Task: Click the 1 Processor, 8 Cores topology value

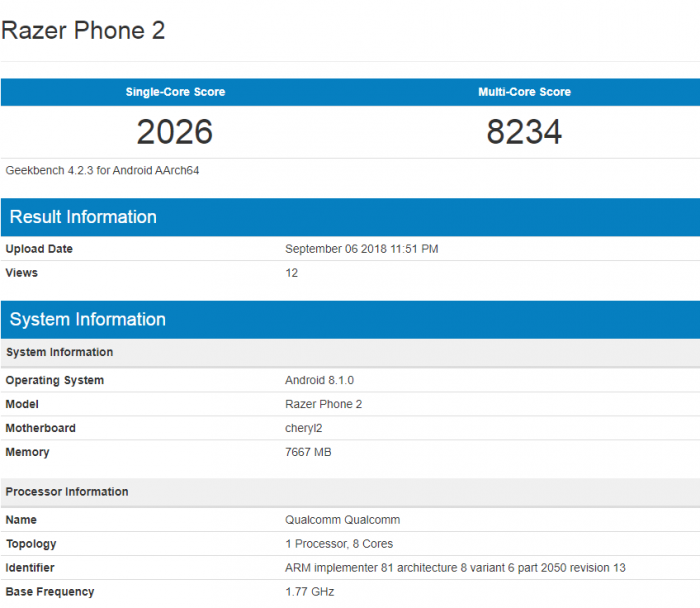Action: click(x=339, y=545)
